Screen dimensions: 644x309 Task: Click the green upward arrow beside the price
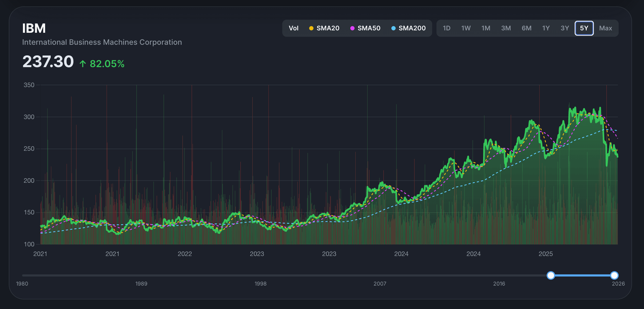point(83,63)
